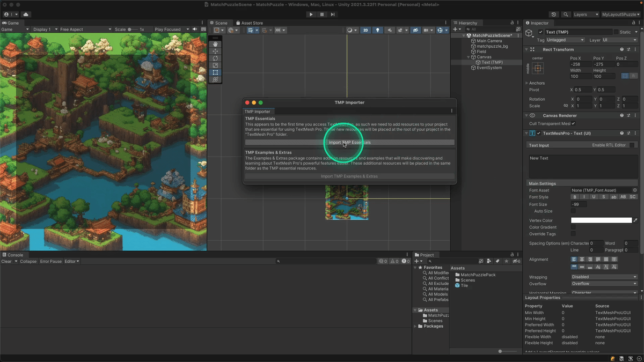Expand the Anchors section
This screenshot has width=644, height=362.
(526, 83)
